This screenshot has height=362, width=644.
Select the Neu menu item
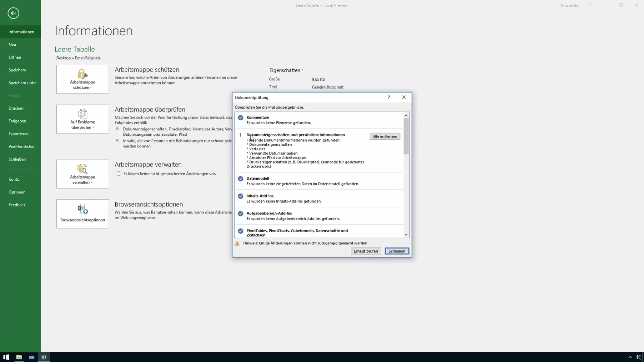(x=12, y=44)
